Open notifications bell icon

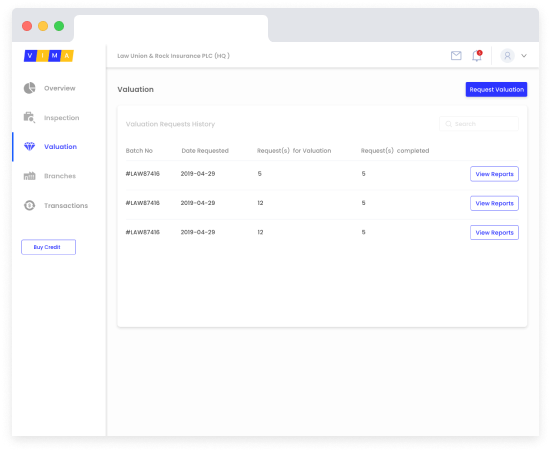coord(477,56)
